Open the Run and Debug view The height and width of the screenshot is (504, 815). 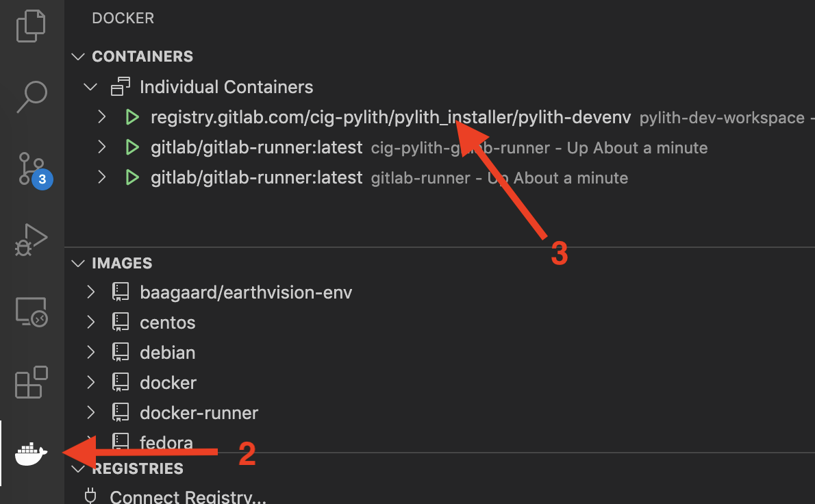point(32,240)
